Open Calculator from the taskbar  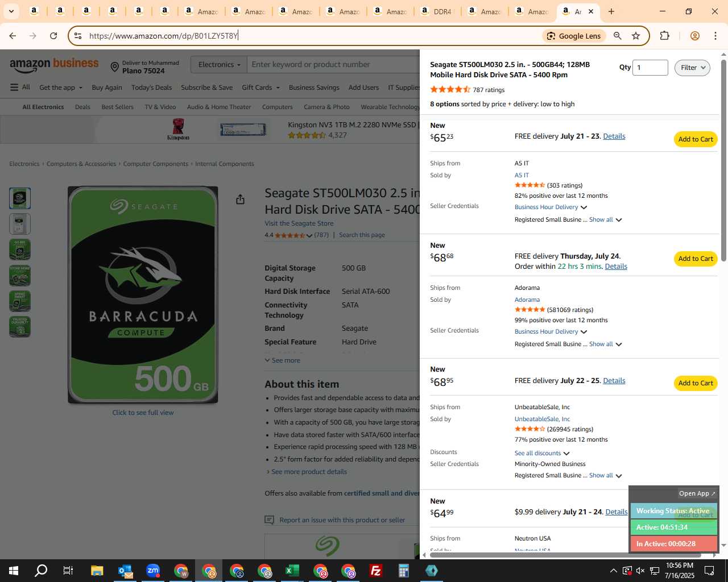(404, 571)
